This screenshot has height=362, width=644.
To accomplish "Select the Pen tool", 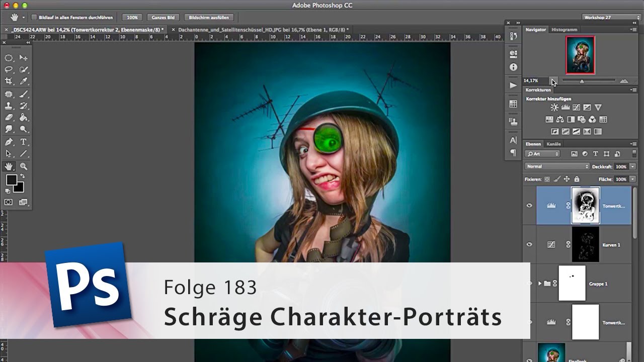I will pyautogui.click(x=9, y=142).
